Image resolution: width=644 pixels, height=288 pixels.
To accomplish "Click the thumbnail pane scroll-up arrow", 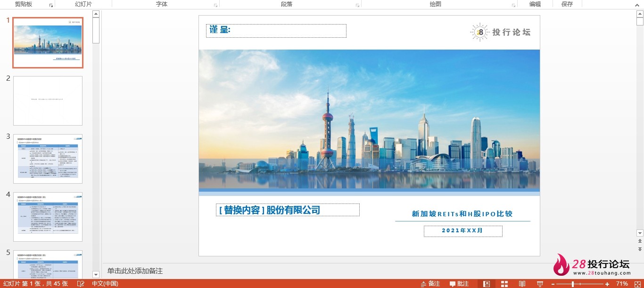I will (96, 14).
